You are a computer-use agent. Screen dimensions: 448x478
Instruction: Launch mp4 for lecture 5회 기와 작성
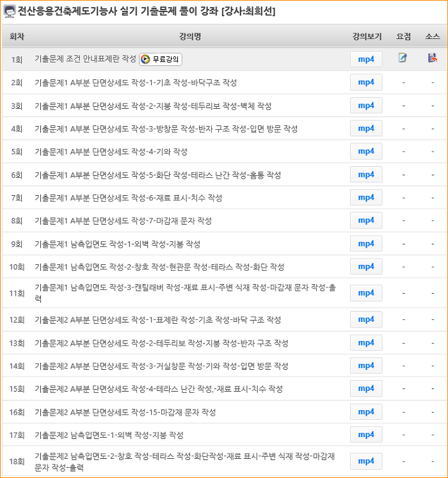pos(366,152)
